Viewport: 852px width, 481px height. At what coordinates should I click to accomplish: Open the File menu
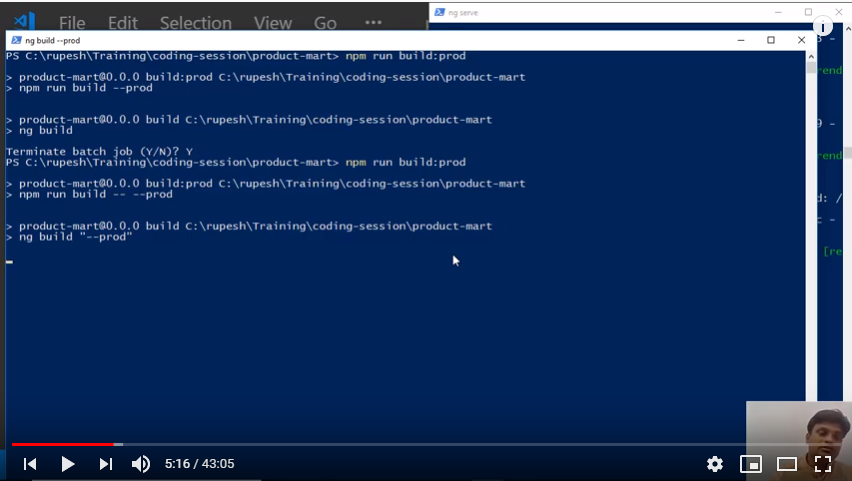tap(72, 22)
